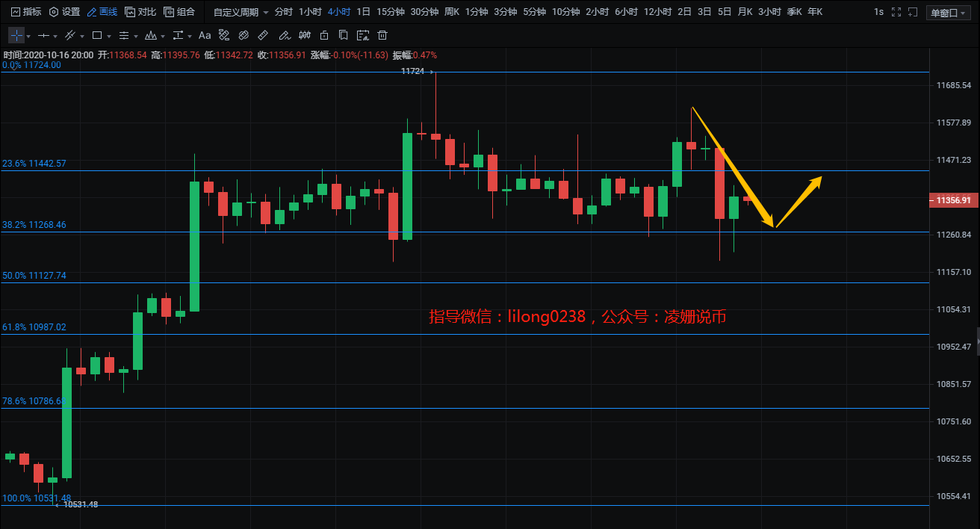The width and height of the screenshot is (980, 529).
Task: Select the rectangle shape tool
Action: click(x=97, y=35)
